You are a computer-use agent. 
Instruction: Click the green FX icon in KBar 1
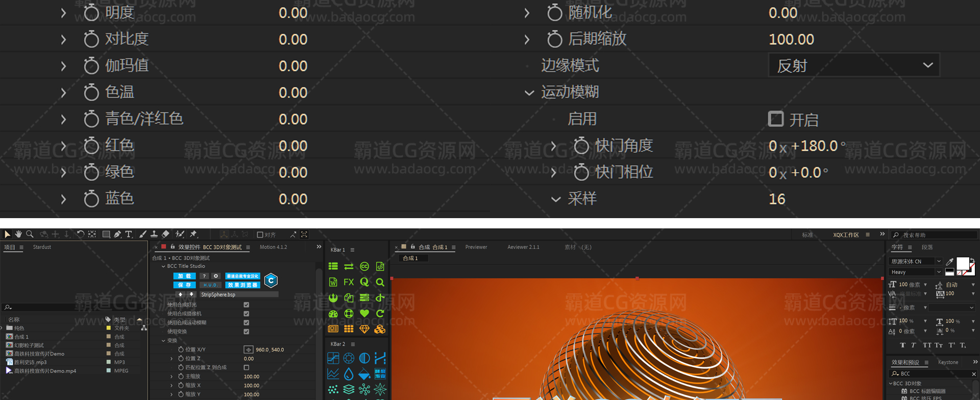[349, 282]
